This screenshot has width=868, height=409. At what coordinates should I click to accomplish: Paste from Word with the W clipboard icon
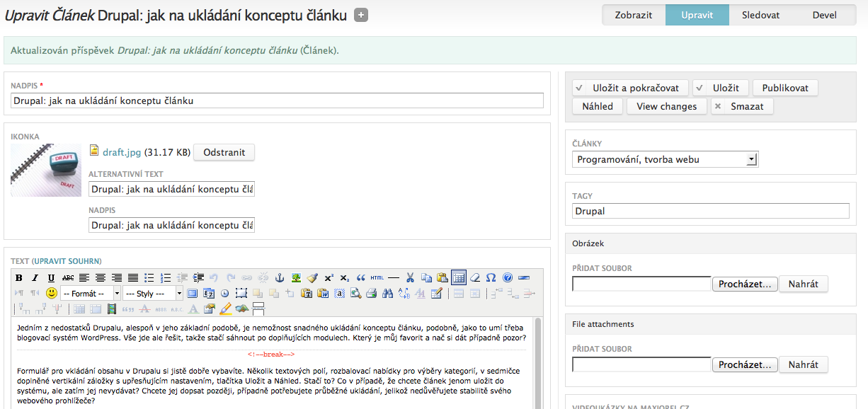323,293
